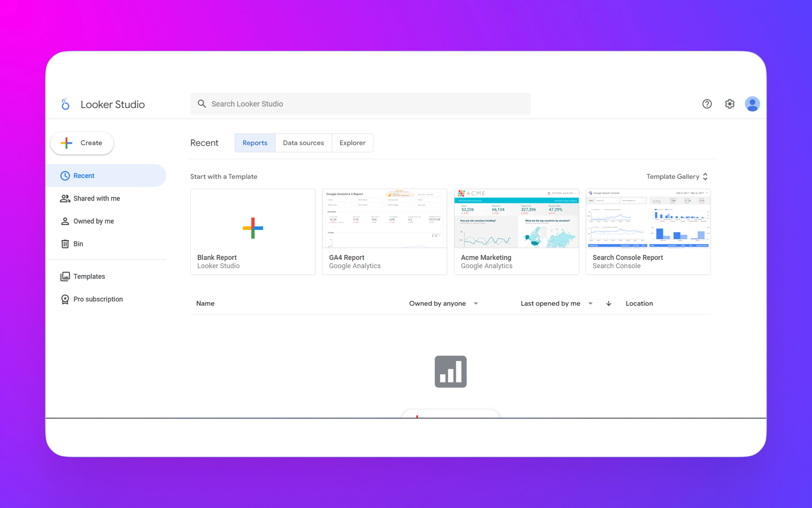
Task: Open the Bin trash icon
Action: point(65,244)
